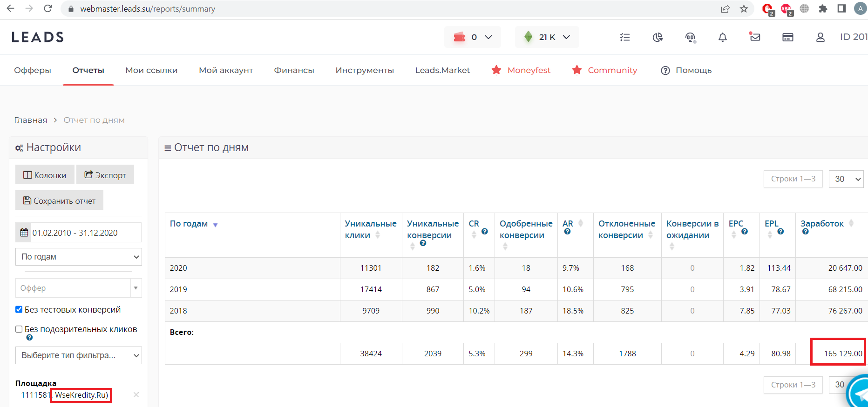This screenshot has width=868, height=407.
Task: Enable 'Без подозрительных кликов' checkbox
Action: (19, 329)
